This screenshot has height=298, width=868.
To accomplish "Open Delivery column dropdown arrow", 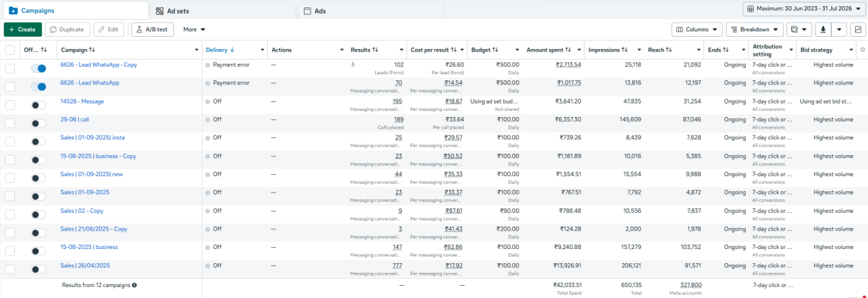I will point(262,50).
